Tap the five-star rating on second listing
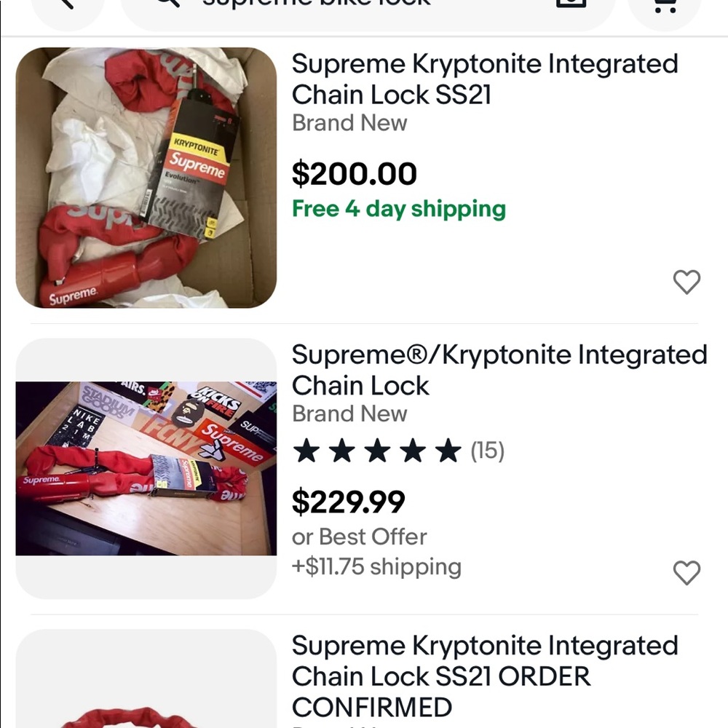The image size is (728, 728). coord(375,451)
